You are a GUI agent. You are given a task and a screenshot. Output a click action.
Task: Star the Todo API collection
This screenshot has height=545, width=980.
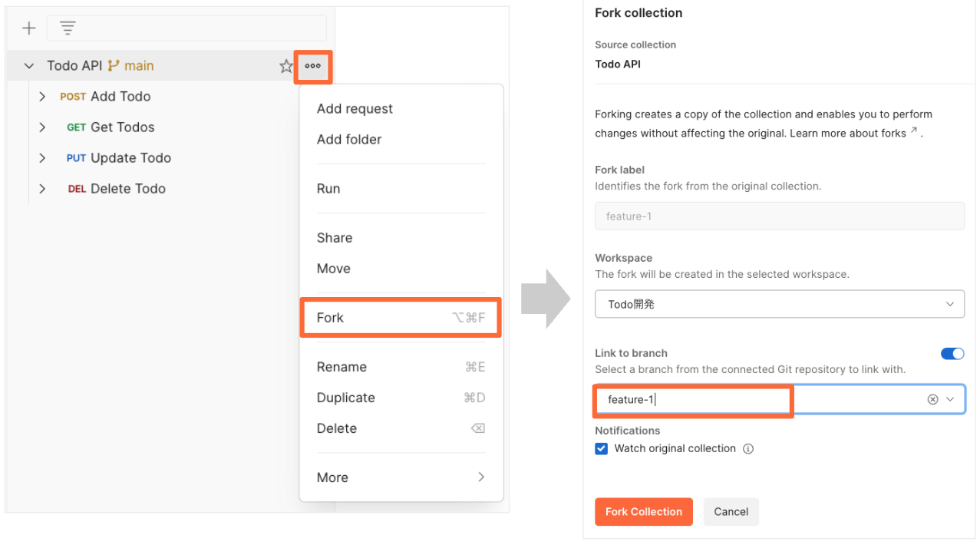[x=286, y=66]
